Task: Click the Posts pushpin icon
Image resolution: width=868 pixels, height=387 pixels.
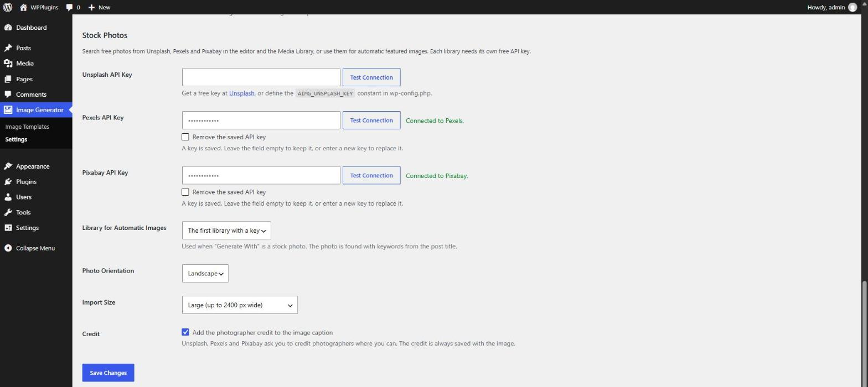Action: 8,48
